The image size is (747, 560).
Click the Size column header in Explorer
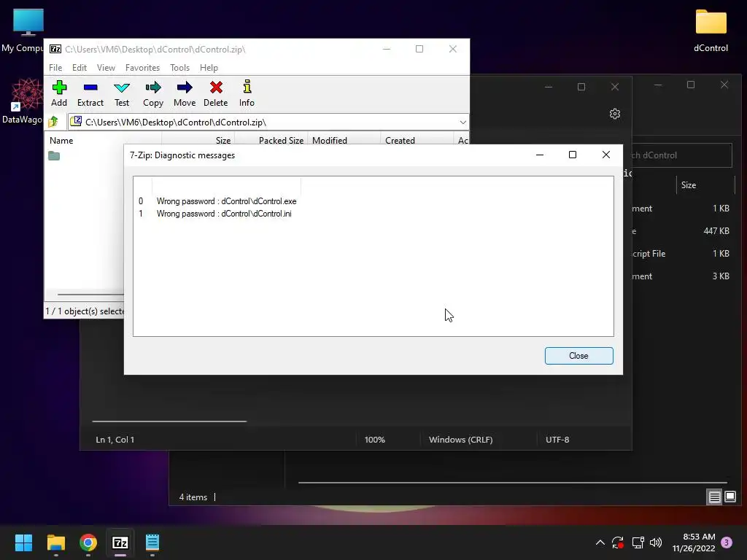[x=705, y=184]
